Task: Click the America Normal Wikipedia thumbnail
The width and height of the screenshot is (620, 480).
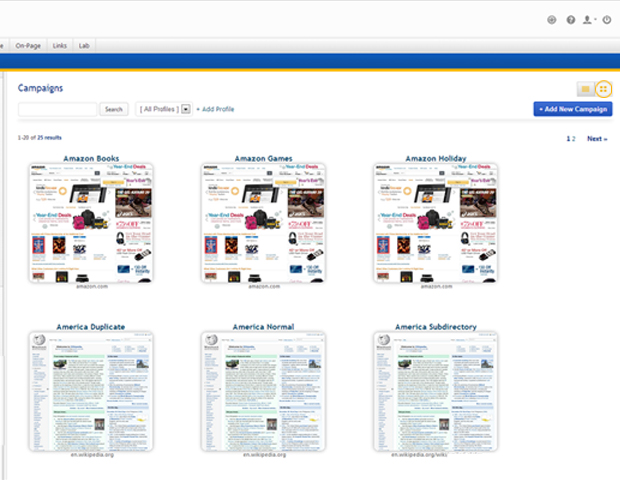Action: pyautogui.click(x=263, y=391)
